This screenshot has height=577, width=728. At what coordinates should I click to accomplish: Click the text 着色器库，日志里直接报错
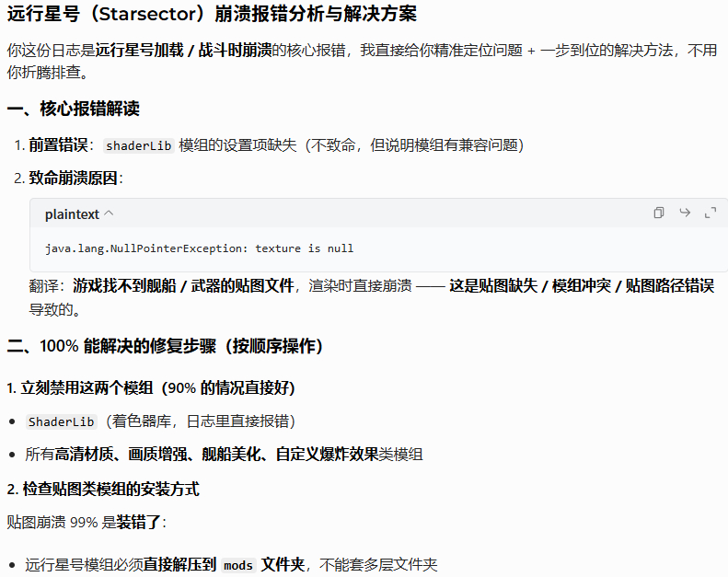tap(201, 421)
